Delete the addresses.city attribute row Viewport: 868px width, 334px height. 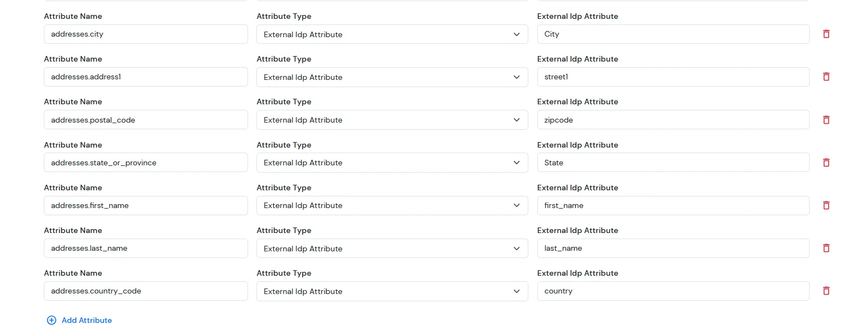coord(826,34)
